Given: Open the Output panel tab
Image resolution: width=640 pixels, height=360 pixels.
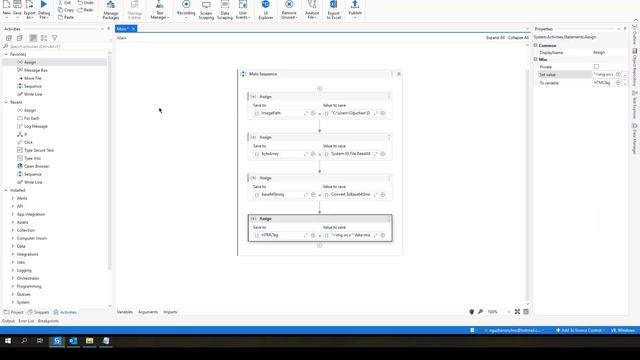Looking at the screenshot, I should (x=8, y=321).
